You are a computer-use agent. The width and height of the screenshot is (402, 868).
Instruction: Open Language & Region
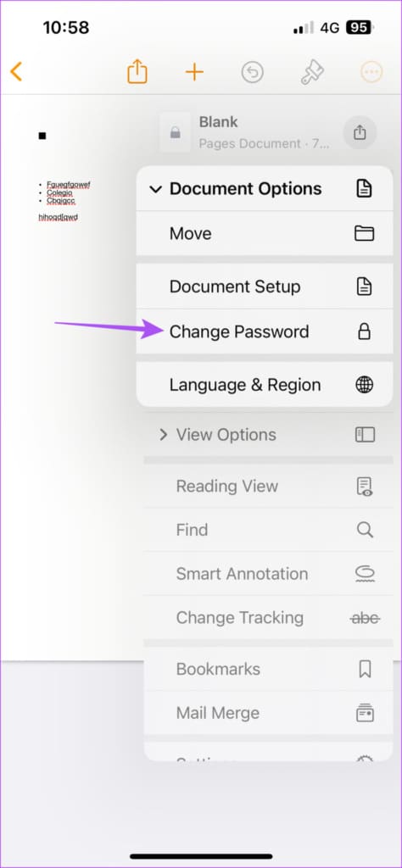point(265,385)
